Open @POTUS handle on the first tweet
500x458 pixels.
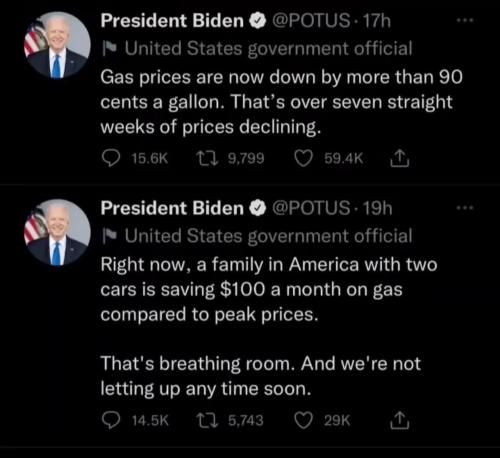tap(311, 21)
